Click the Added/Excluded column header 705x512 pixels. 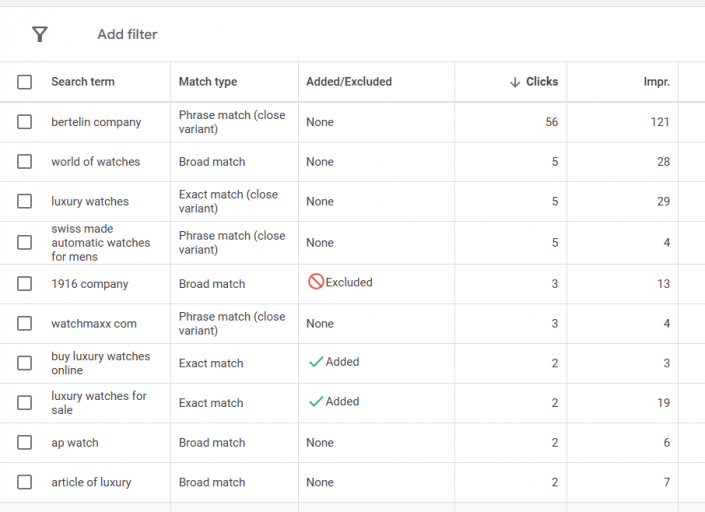[x=349, y=82]
